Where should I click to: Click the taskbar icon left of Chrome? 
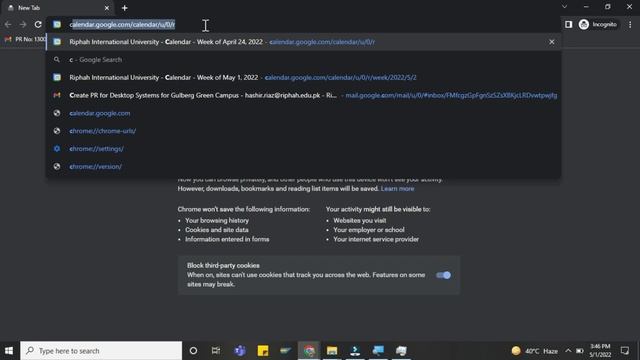tap(286, 351)
